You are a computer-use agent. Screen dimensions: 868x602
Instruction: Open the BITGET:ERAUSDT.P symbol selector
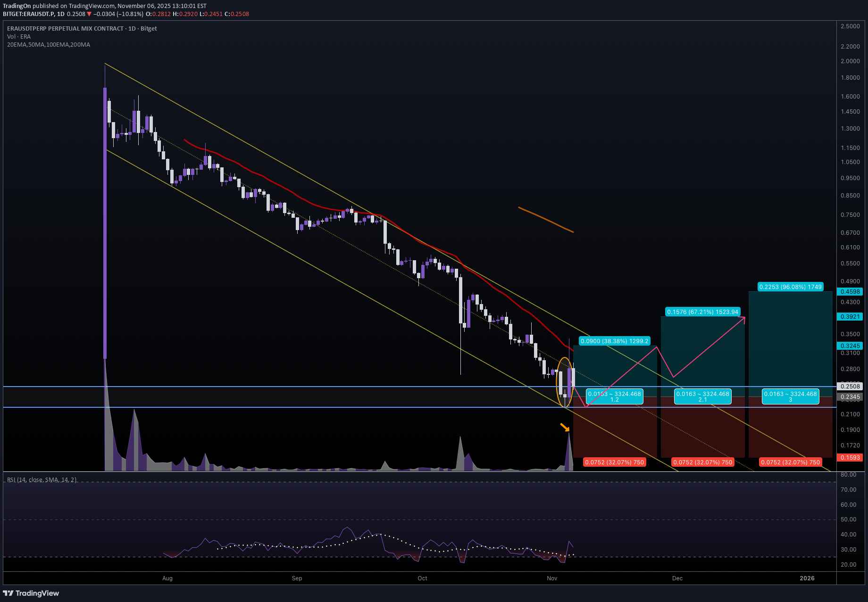coord(28,14)
